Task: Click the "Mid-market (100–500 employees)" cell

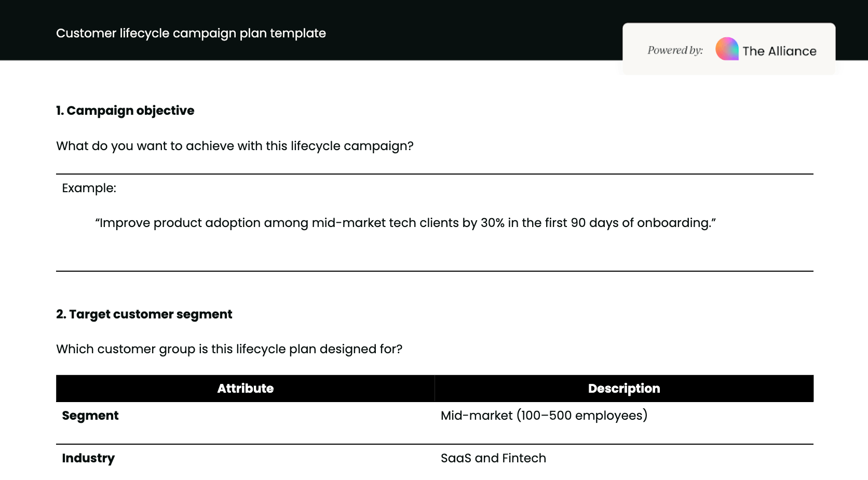Action: click(544, 416)
